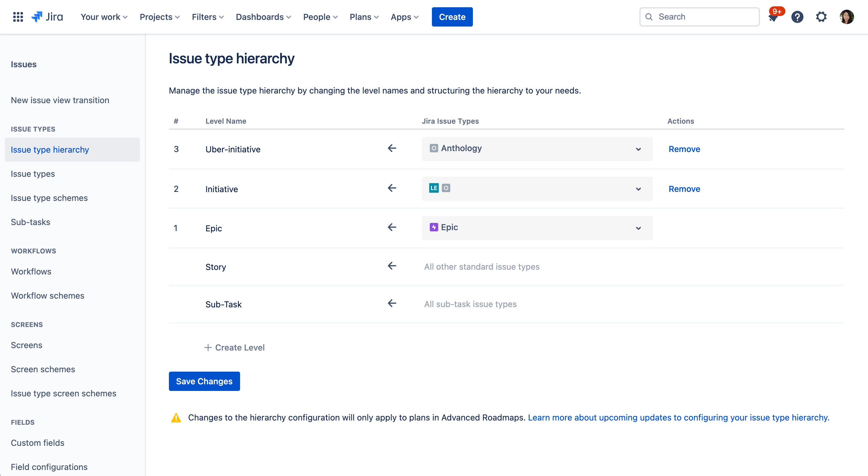Select the LE issue type icon on Initiative
Image resolution: width=868 pixels, height=476 pixels.
point(434,188)
